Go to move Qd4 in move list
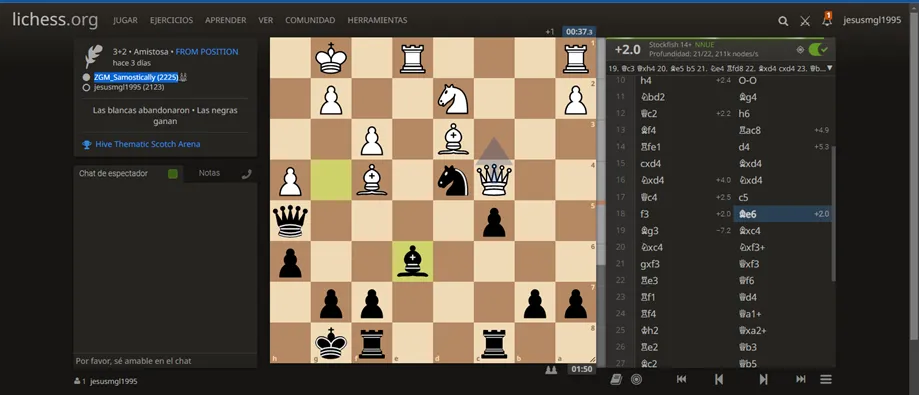Image resolution: width=919 pixels, height=395 pixels. click(783, 297)
